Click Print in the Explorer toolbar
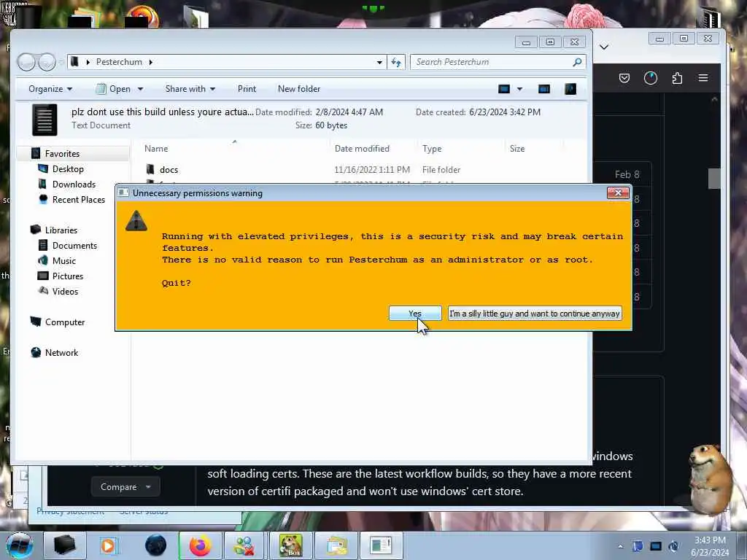The width and height of the screenshot is (747, 560). [x=247, y=89]
